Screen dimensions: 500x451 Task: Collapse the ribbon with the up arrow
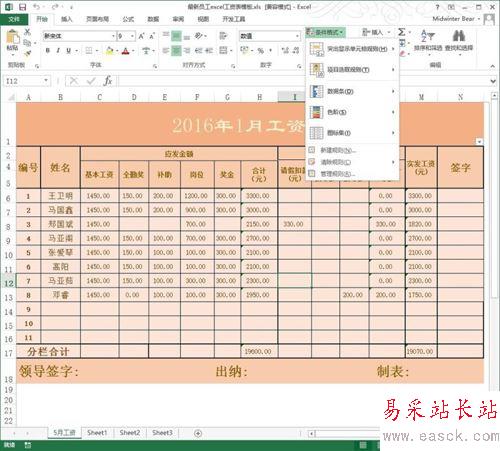pyautogui.click(x=492, y=67)
